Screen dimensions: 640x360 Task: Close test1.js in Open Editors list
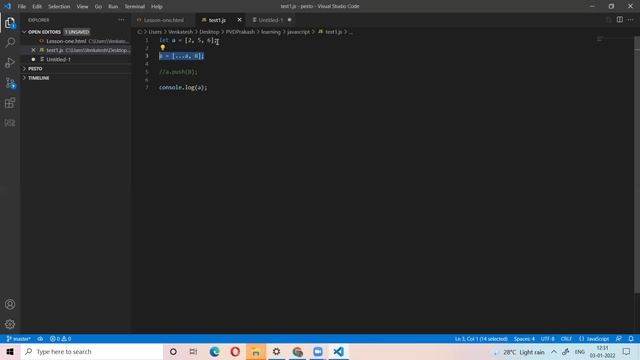[x=33, y=50]
